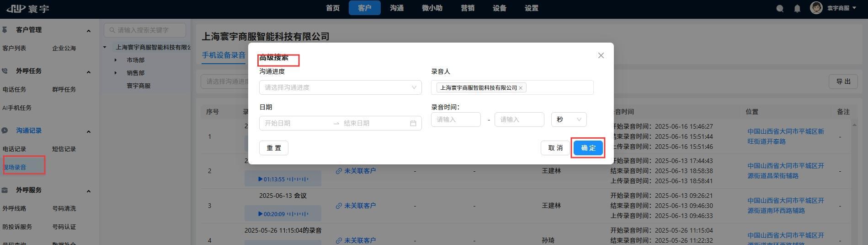Open 客户列表 in the sidebar
The image size is (868, 245).
pyautogui.click(x=14, y=48)
